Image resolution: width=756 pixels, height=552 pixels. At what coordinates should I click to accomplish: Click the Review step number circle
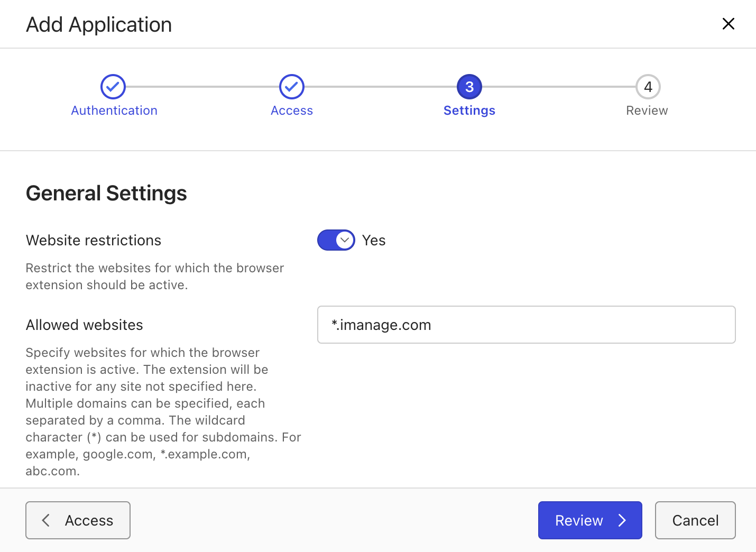coord(647,87)
